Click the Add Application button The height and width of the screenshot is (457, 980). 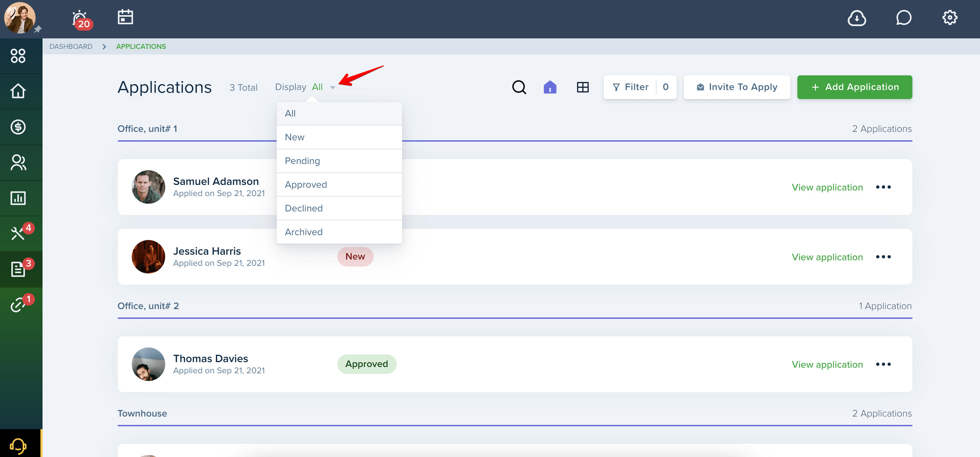[855, 87]
